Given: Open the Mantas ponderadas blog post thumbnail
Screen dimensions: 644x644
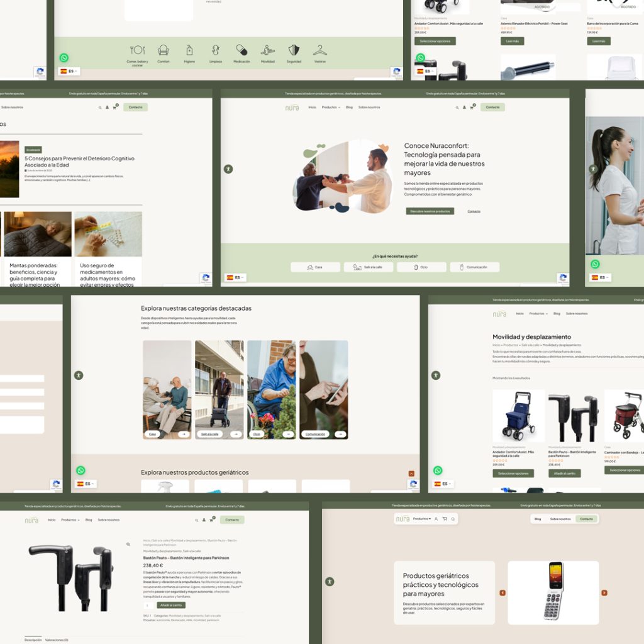Looking at the screenshot, I should (38, 234).
